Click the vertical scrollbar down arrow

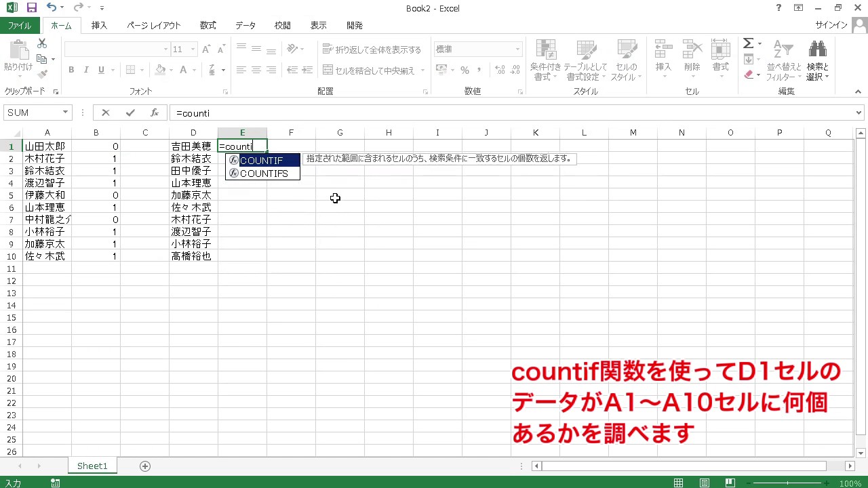(x=861, y=453)
